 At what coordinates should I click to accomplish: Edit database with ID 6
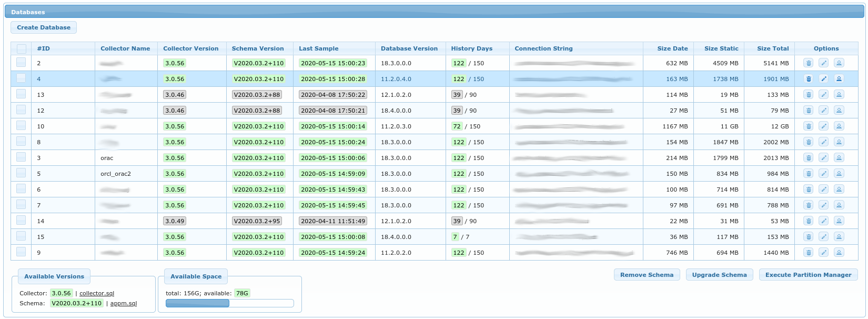pyautogui.click(x=824, y=190)
